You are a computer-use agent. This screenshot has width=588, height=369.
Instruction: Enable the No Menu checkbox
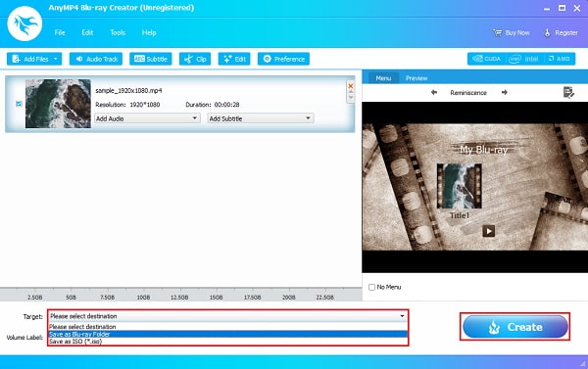tap(371, 287)
